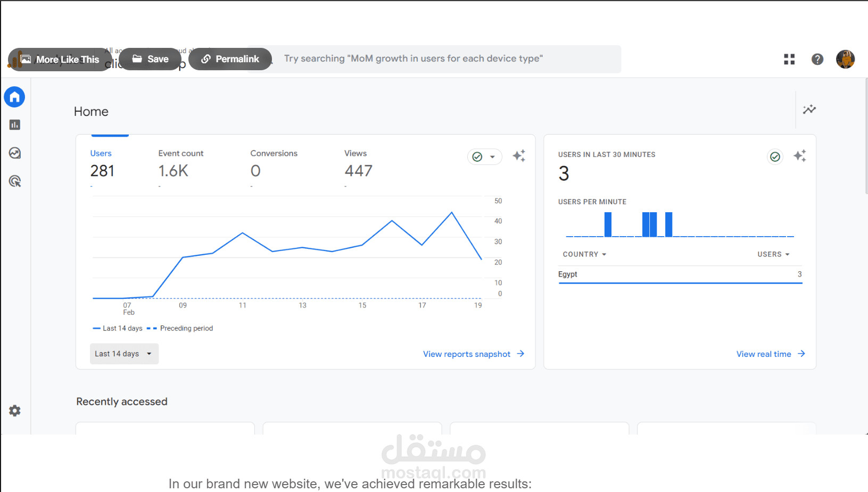Click the Help question mark icon
868x492 pixels.
pos(817,60)
